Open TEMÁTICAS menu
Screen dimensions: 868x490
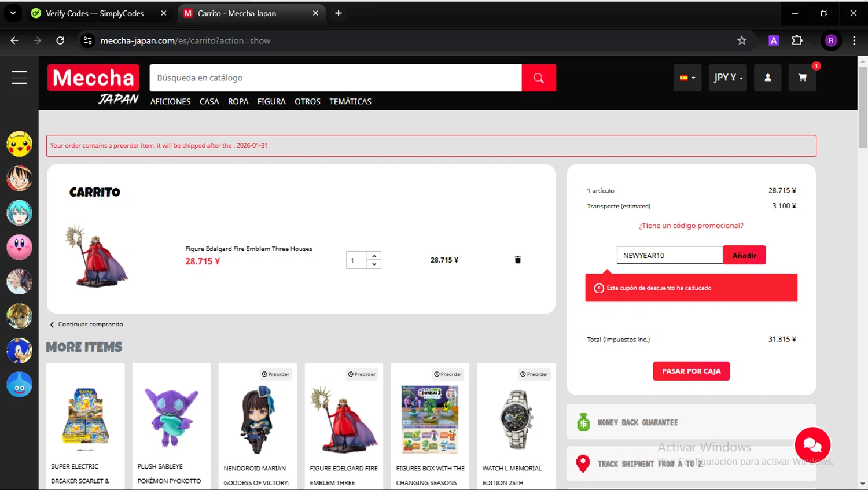(x=350, y=101)
